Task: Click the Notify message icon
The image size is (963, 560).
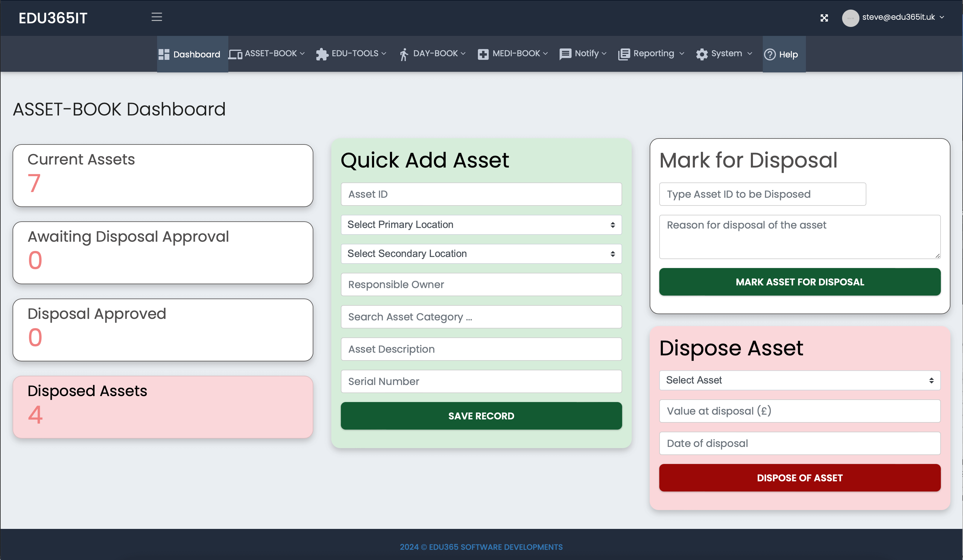Action: click(565, 54)
